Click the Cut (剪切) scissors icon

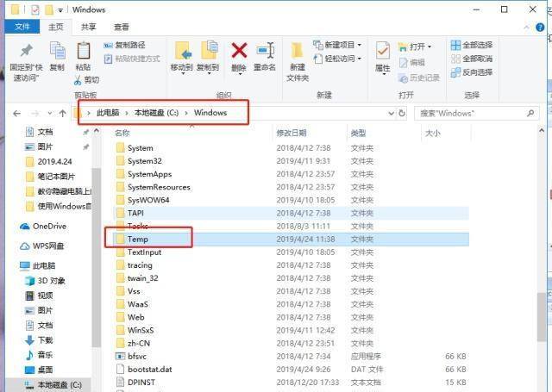pos(78,80)
